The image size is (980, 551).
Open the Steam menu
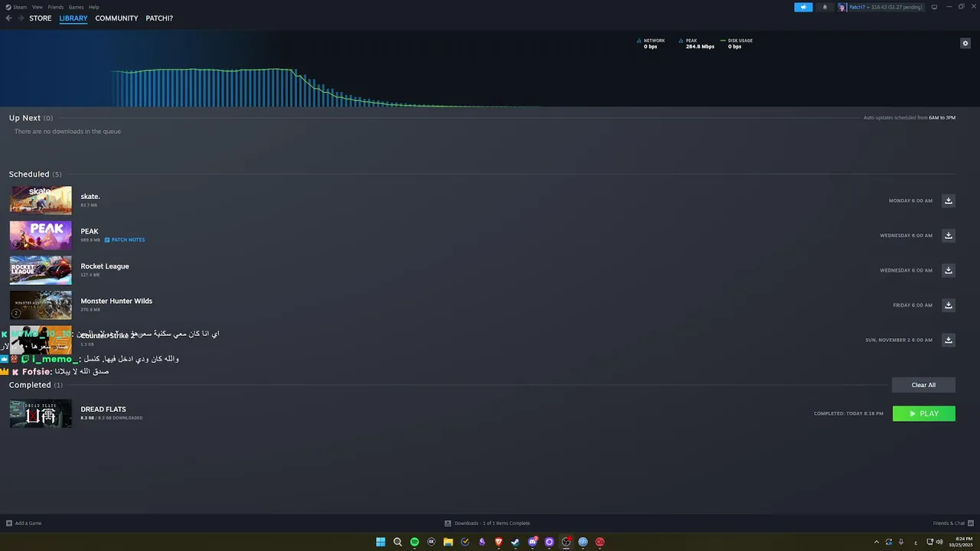(x=20, y=7)
